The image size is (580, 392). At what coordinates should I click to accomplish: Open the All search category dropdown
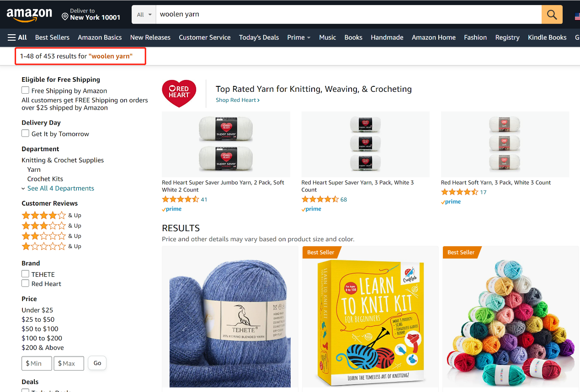(x=144, y=15)
